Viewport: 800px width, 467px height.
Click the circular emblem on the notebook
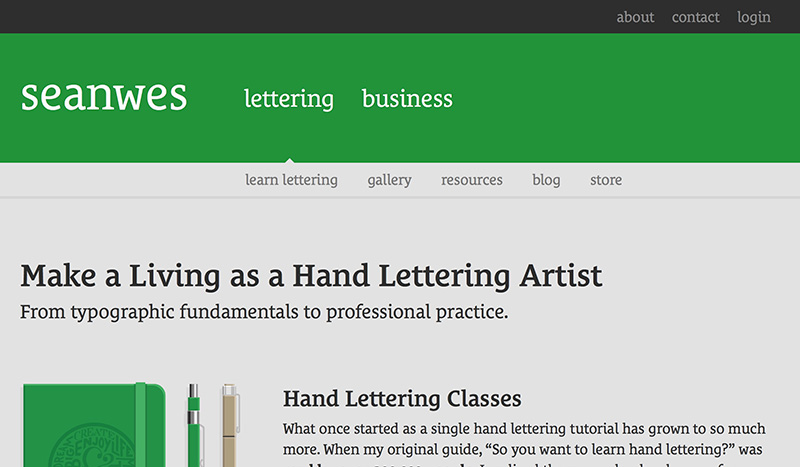tap(92, 445)
